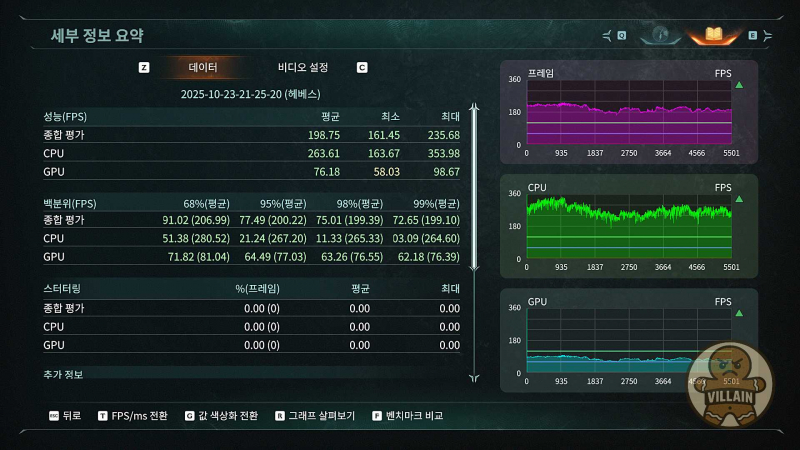Switch to the 데이터 tab

[x=203, y=68]
